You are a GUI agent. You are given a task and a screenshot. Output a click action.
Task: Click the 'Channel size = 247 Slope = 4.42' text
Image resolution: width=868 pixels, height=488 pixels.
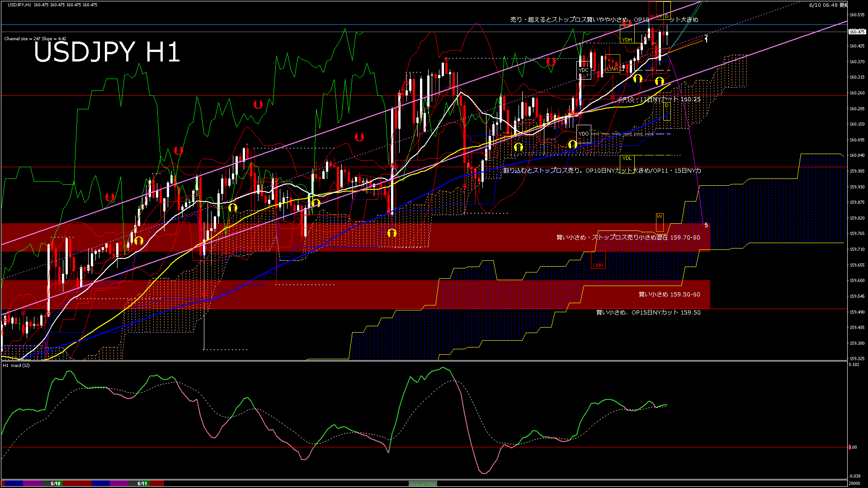[x=35, y=39]
